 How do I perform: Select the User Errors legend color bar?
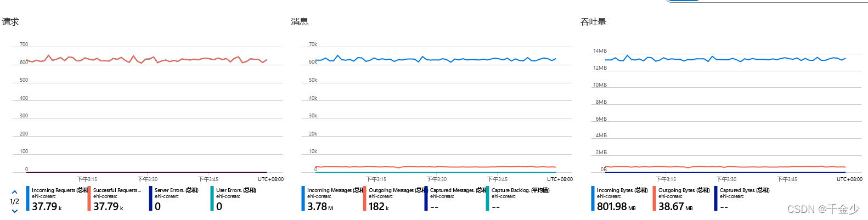[x=212, y=198]
